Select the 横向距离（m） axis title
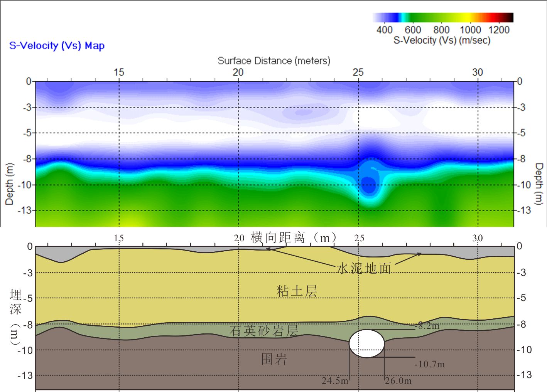547x392 pixels. click(x=294, y=237)
